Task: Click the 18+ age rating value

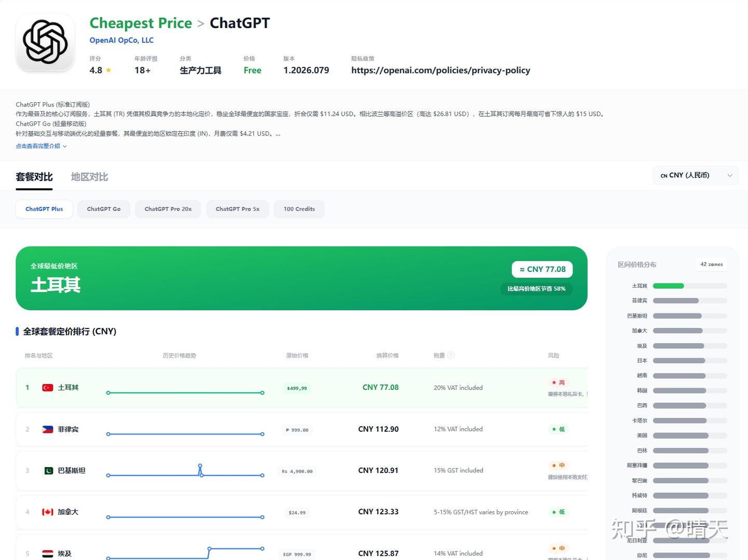Action: (142, 70)
